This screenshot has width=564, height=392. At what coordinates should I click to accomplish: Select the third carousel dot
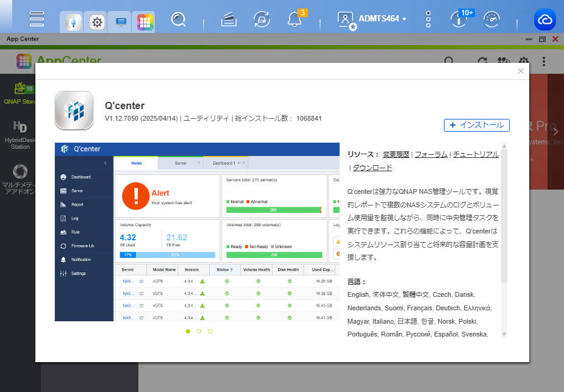[210, 331]
